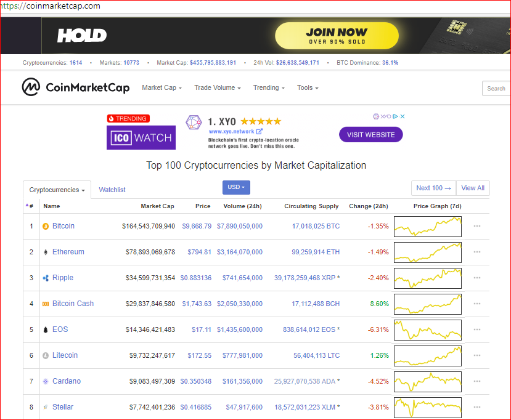511x420 pixels.
Task: Open the more options dots for Ripple
Action: click(477, 278)
